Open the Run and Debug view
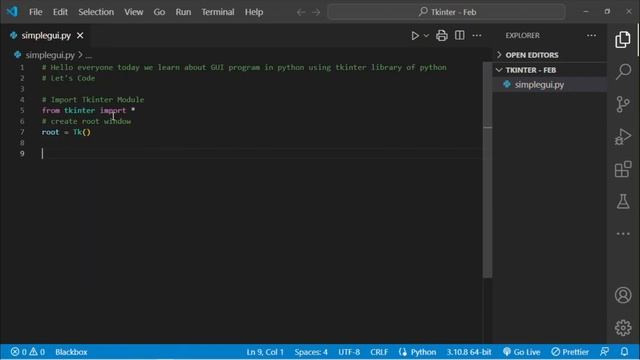Screen dimensions: 640x360 [x=623, y=136]
